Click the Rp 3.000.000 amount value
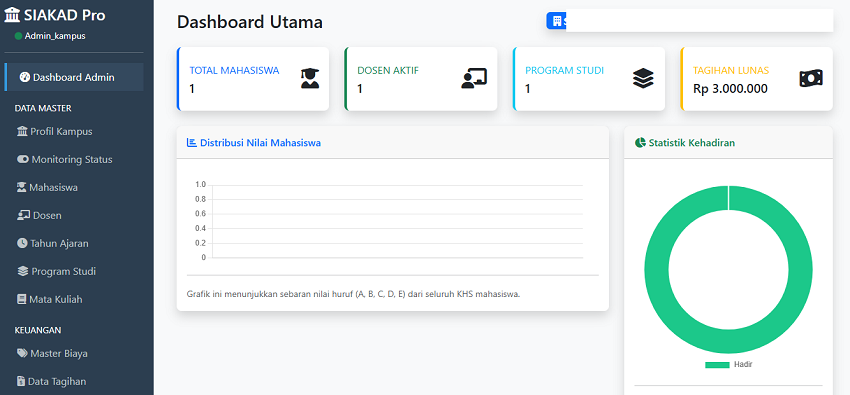The image size is (850, 395). pos(730,88)
